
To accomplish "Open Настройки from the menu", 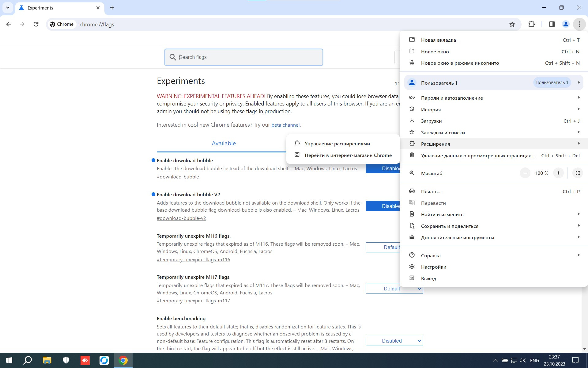I will coord(494,267).
